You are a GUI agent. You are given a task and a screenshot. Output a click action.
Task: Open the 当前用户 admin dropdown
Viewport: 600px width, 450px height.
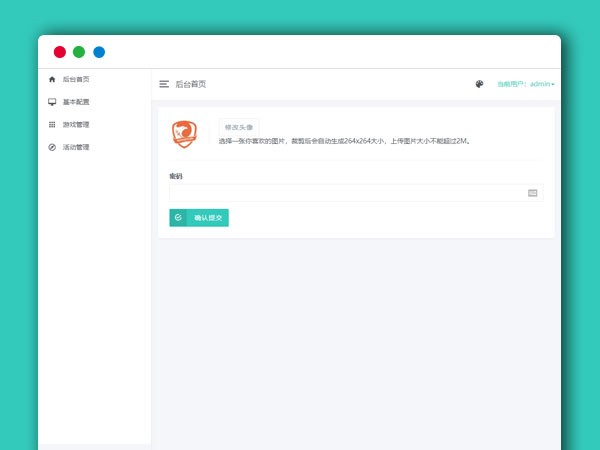point(525,84)
